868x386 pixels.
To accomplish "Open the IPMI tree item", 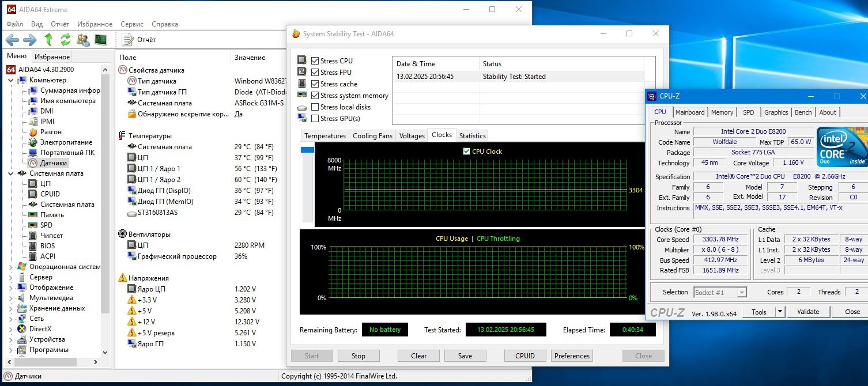I will 42,122.
